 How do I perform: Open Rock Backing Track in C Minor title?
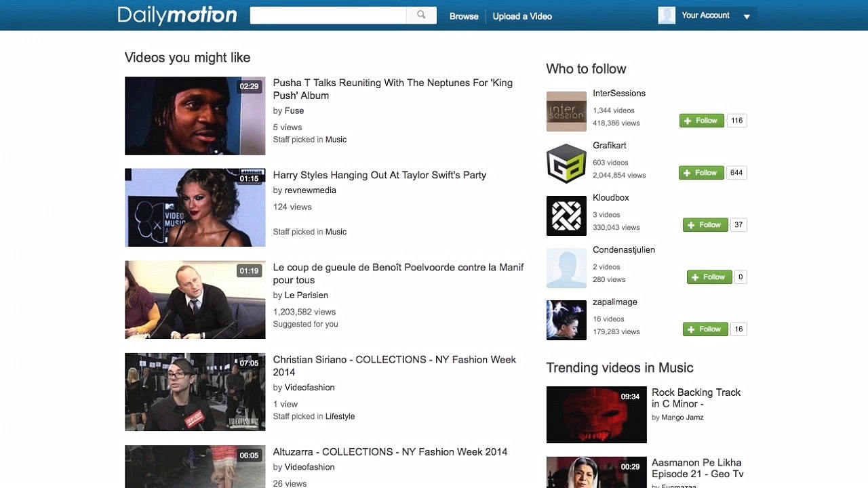[696, 398]
